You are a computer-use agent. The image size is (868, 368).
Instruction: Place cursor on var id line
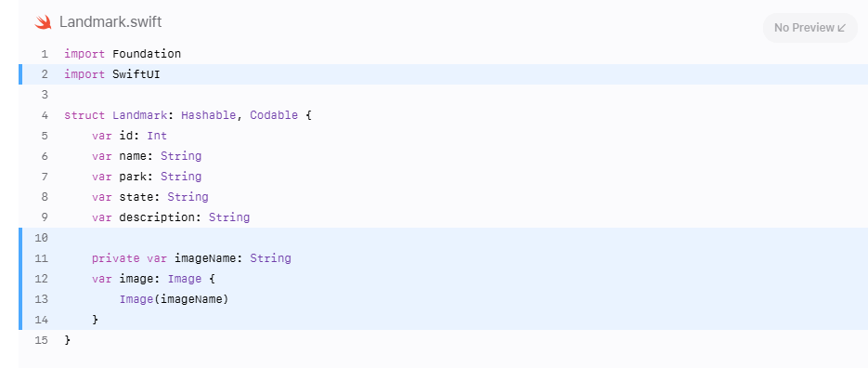130,136
